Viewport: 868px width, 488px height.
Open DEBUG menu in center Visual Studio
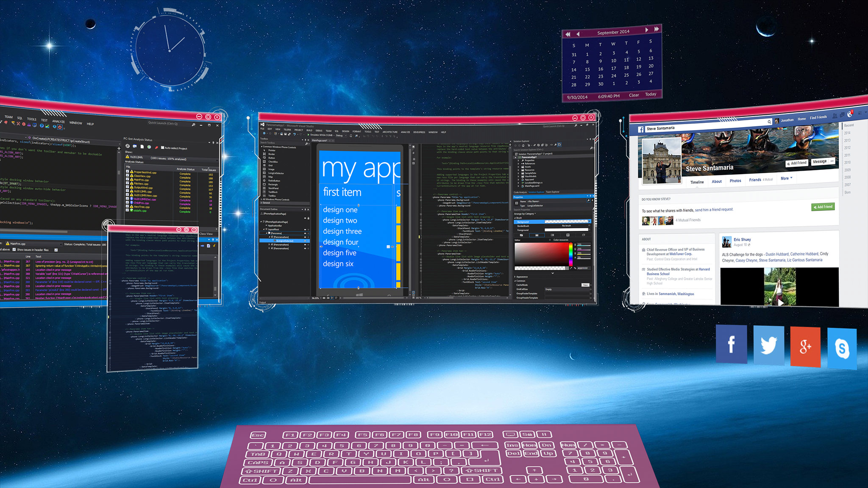click(x=319, y=130)
